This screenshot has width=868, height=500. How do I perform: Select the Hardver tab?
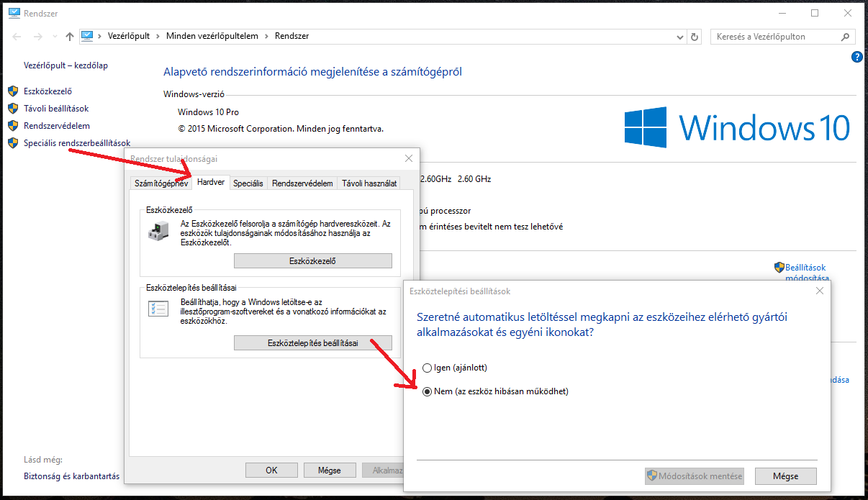coord(211,182)
